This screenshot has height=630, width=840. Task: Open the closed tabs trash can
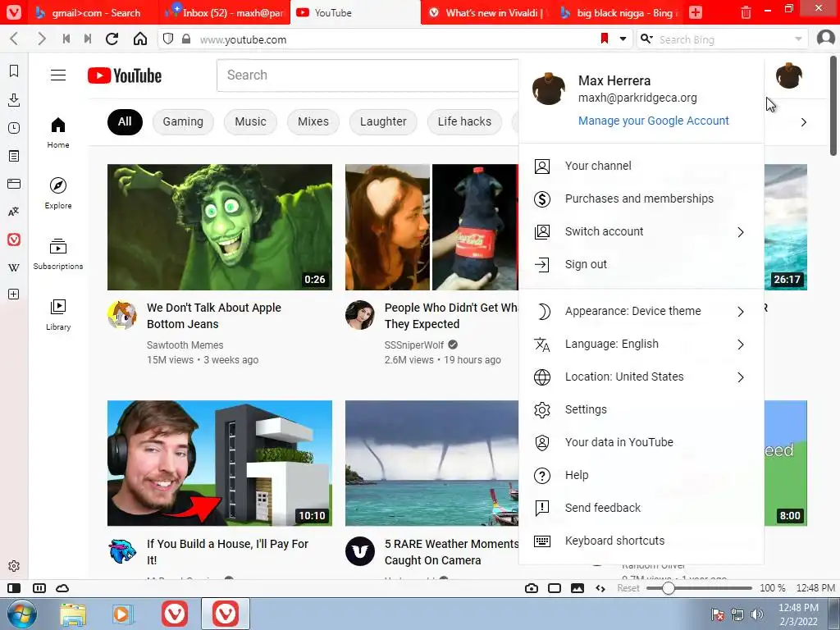(746, 12)
